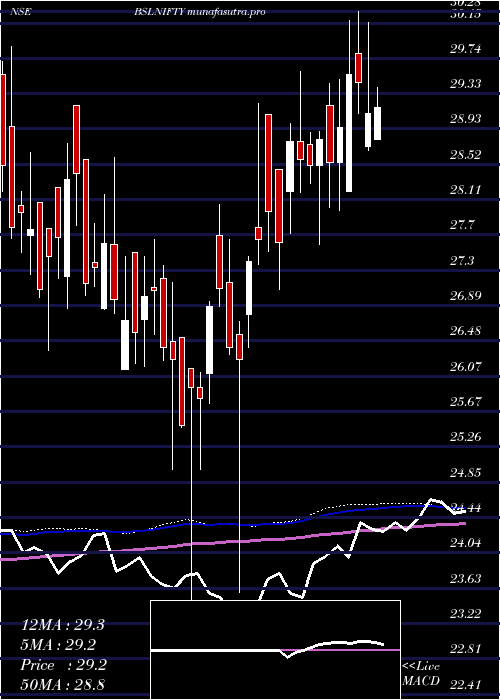Click the 26.07 price axis label

[466, 367]
